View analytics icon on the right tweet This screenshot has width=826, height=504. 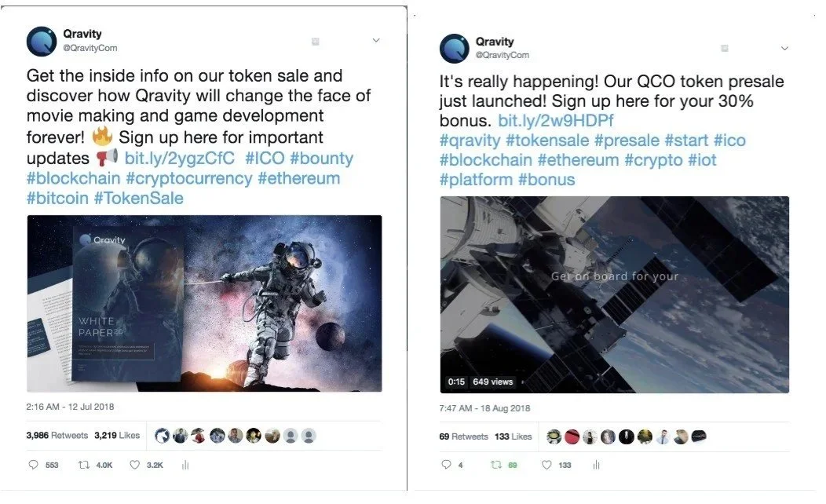(x=596, y=465)
